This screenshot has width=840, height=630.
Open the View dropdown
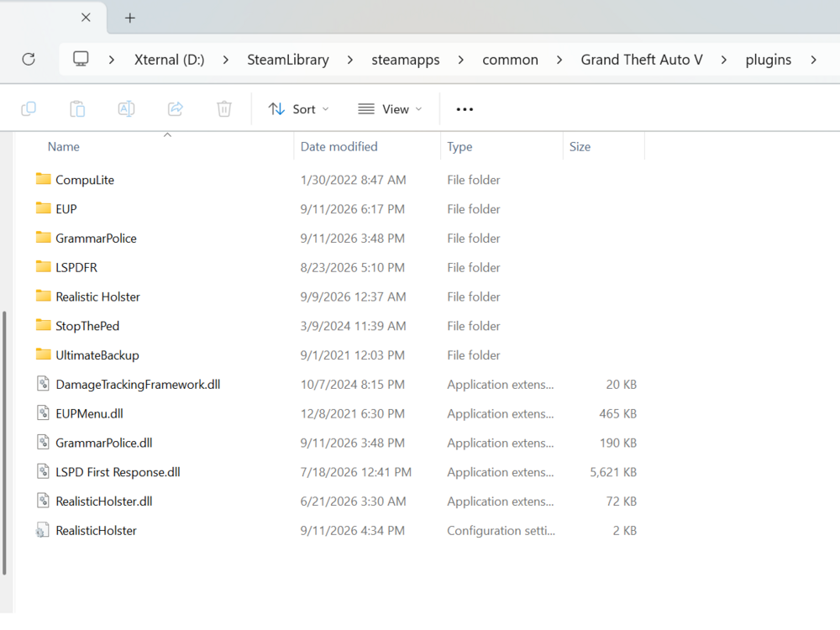[390, 109]
